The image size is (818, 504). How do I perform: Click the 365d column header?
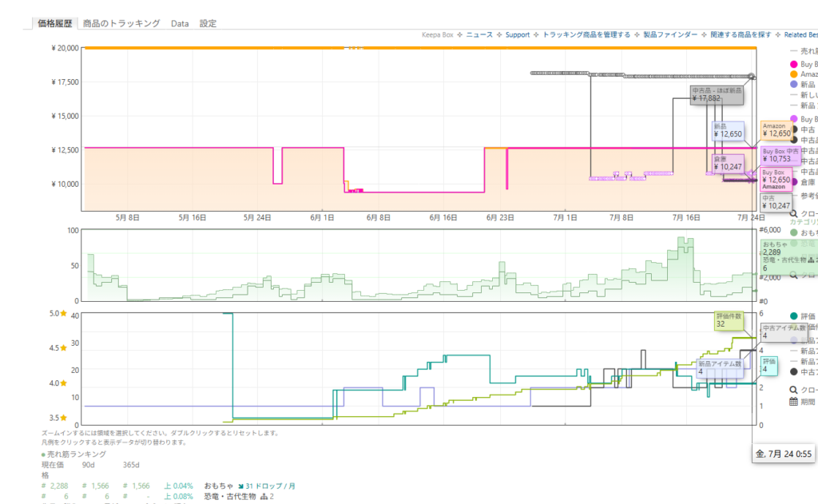coord(131,465)
